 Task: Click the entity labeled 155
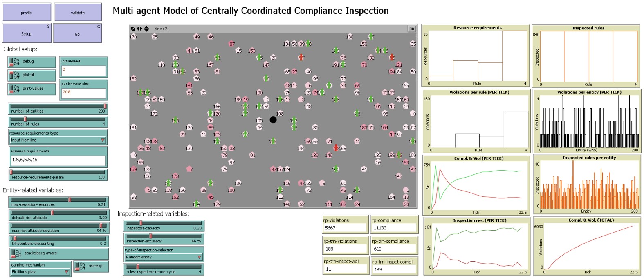click(405, 86)
